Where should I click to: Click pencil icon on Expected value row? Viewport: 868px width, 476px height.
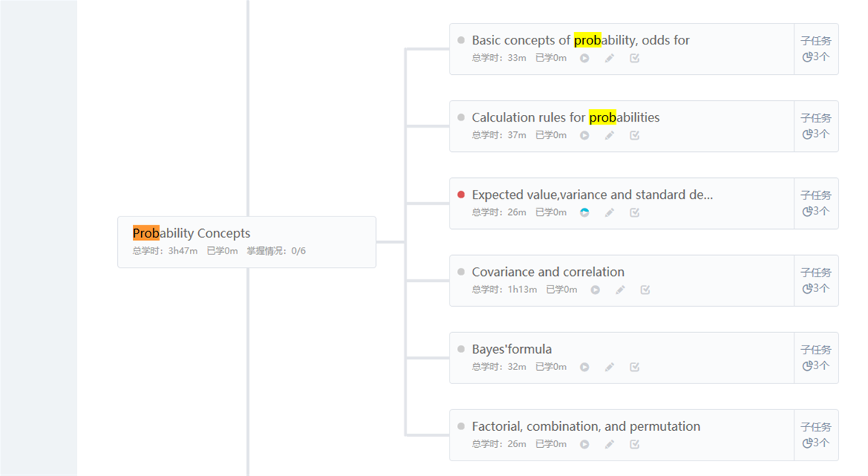610,213
